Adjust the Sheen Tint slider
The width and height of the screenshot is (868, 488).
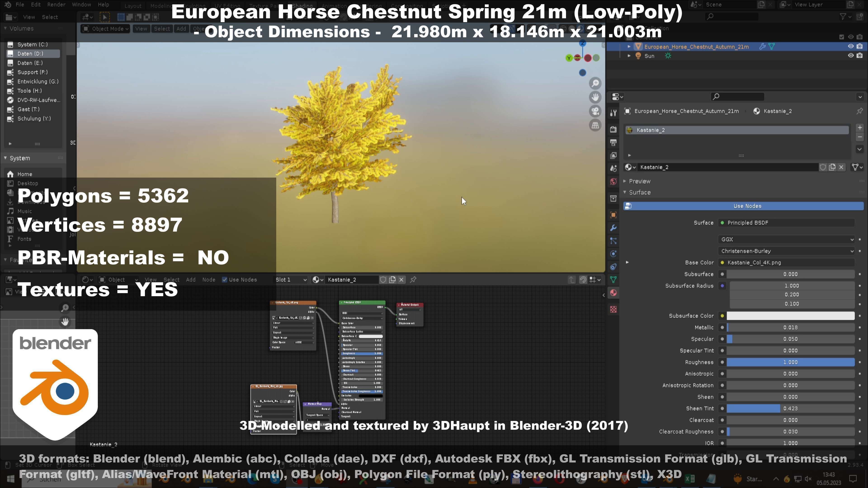(790, 408)
